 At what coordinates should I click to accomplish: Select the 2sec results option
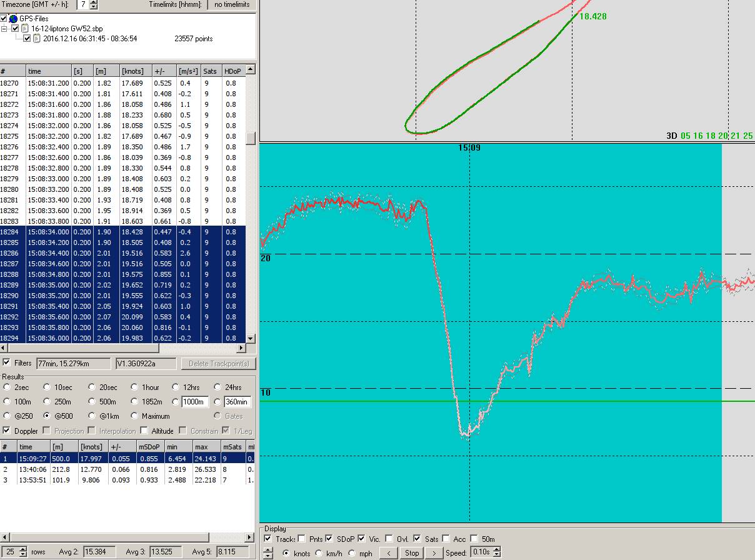[7, 387]
